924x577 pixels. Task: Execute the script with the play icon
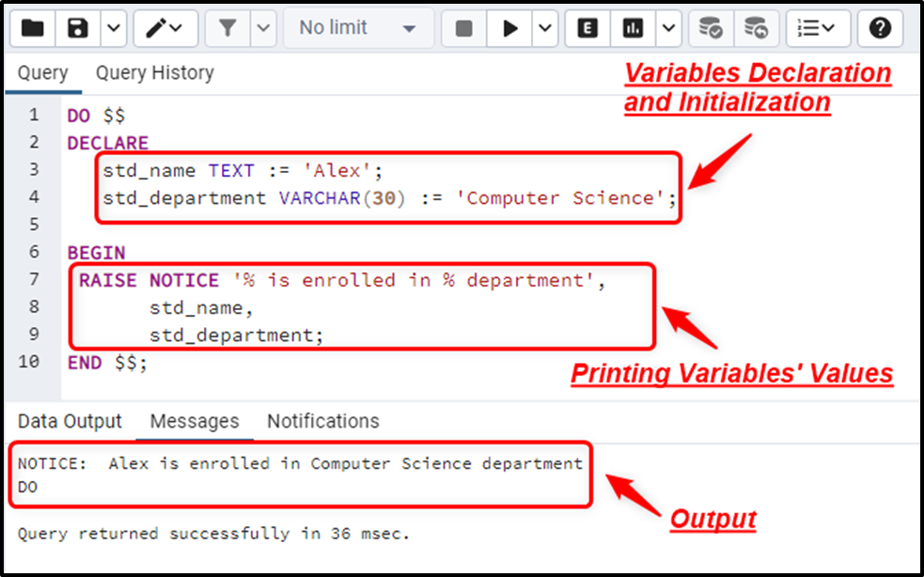click(509, 28)
